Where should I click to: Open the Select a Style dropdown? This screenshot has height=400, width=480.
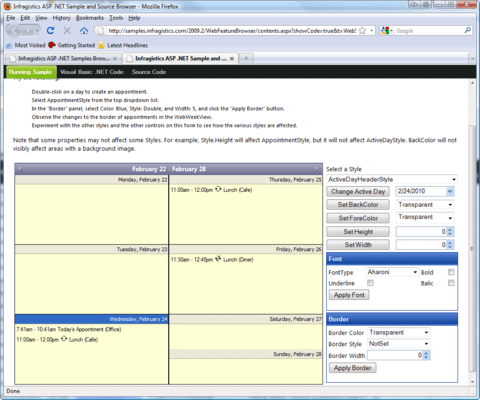point(392,179)
